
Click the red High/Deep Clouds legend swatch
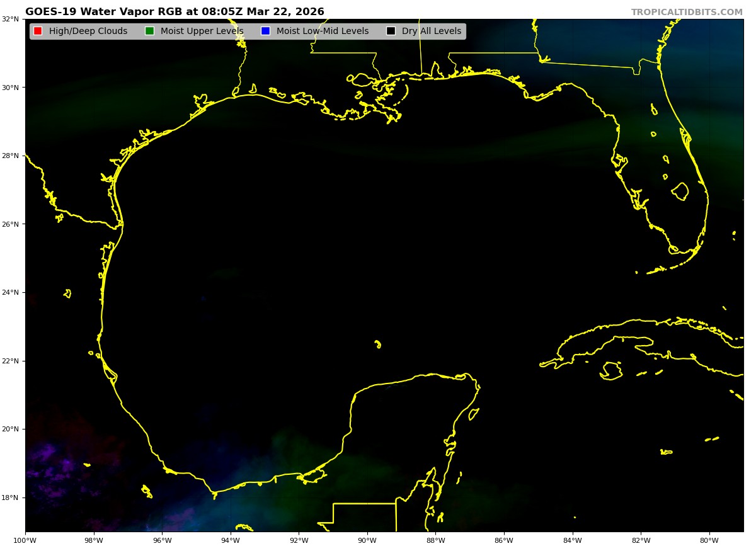pos(38,31)
